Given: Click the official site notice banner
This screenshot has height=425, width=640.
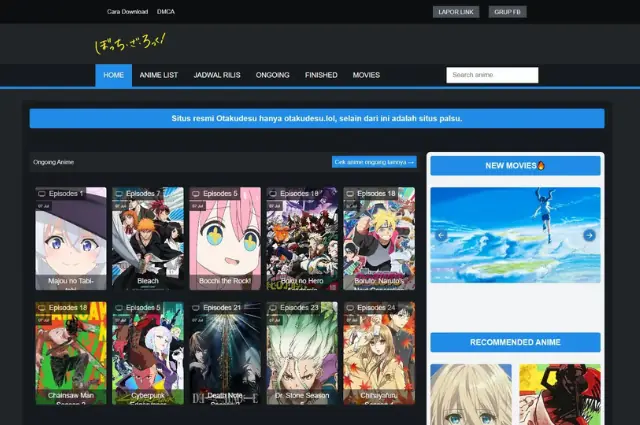Looking at the screenshot, I should pos(317,118).
